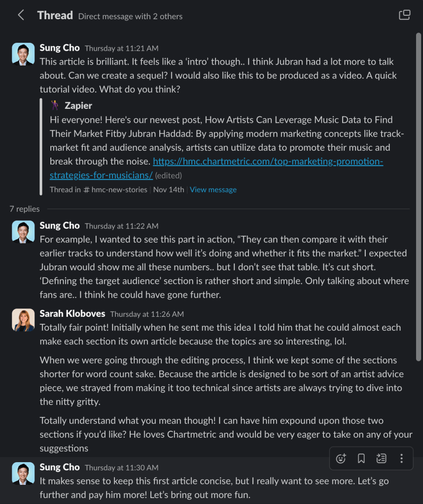Screen dimensions: 423x504
Task: Open more actions three-dot menu
Action: point(401,459)
